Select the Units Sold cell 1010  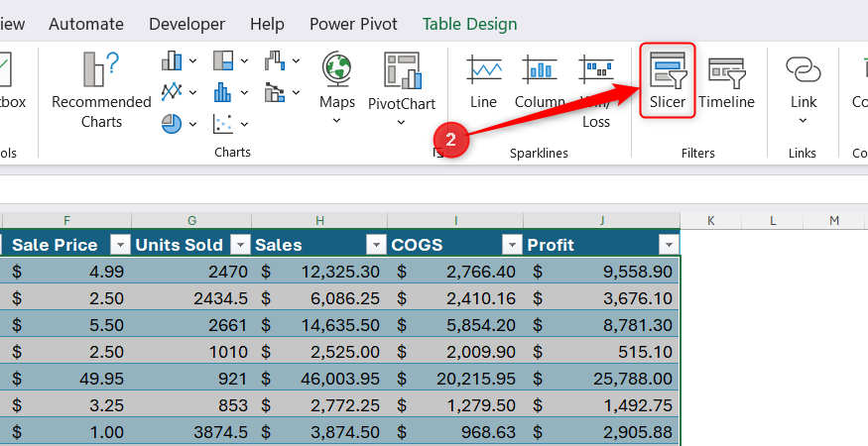(191, 352)
